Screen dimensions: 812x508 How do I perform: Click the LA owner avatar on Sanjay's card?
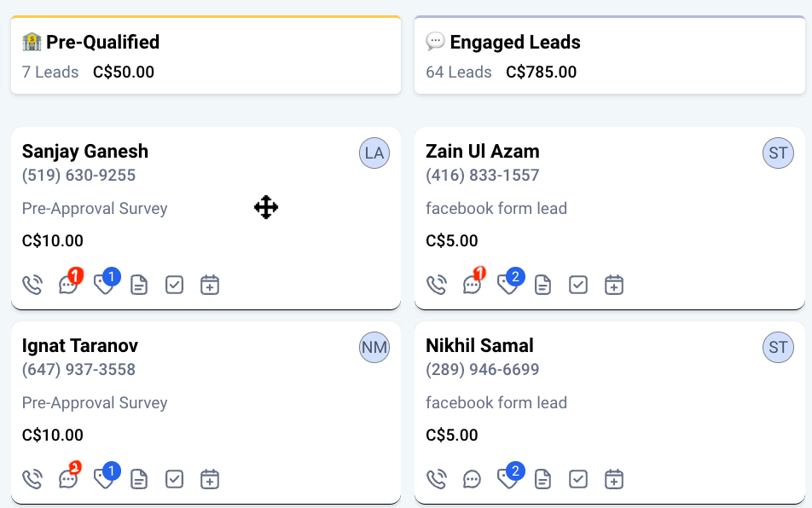click(374, 153)
